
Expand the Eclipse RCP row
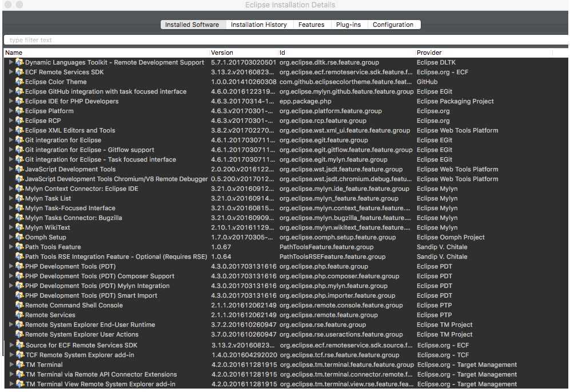pos(11,120)
